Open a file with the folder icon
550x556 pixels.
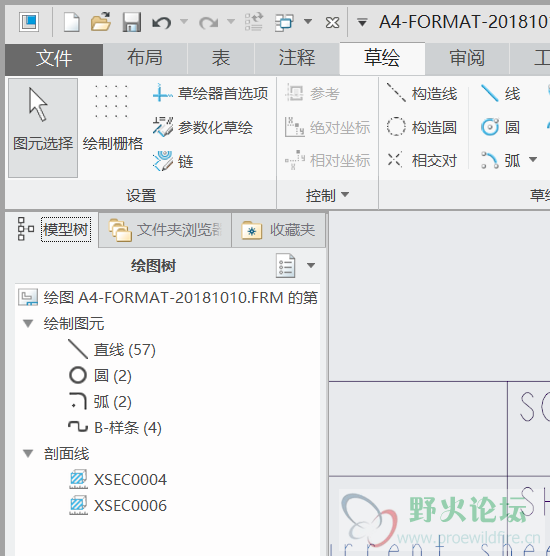coord(101,22)
